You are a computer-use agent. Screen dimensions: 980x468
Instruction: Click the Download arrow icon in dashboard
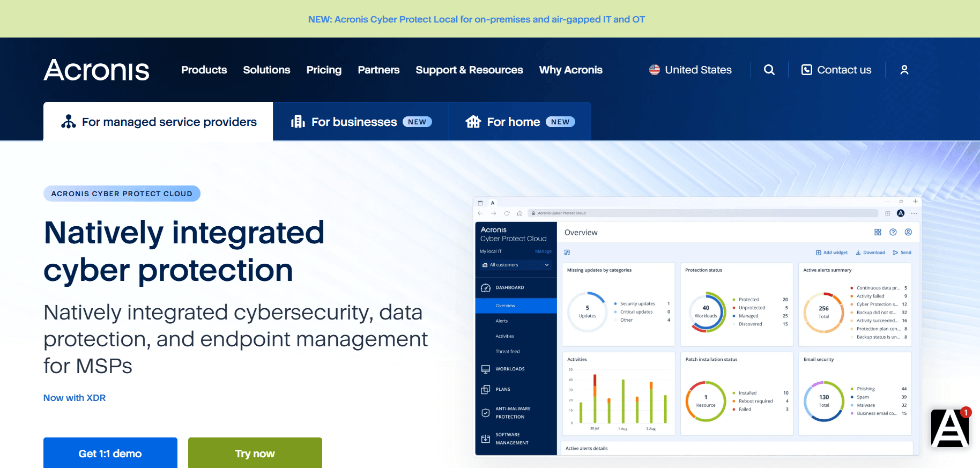pos(858,252)
